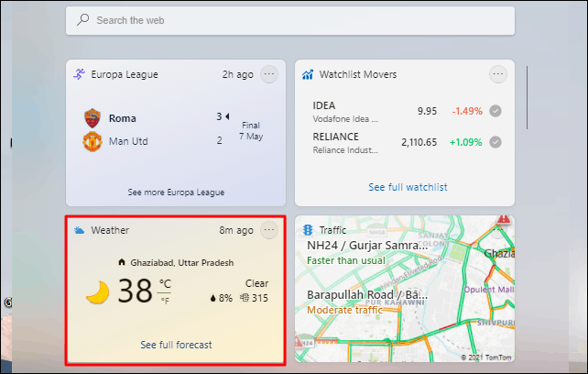Click the 2,110.65 stock price

[x=419, y=142]
